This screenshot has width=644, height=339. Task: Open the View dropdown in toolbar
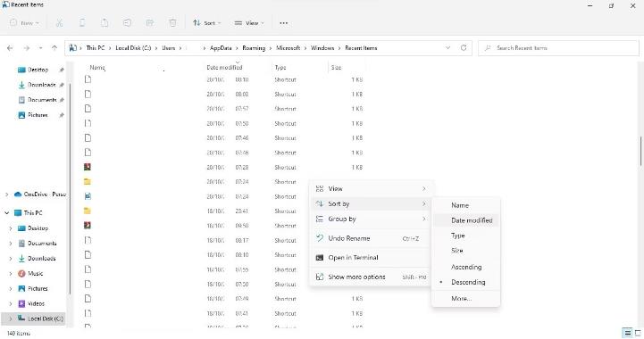[249, 23]
